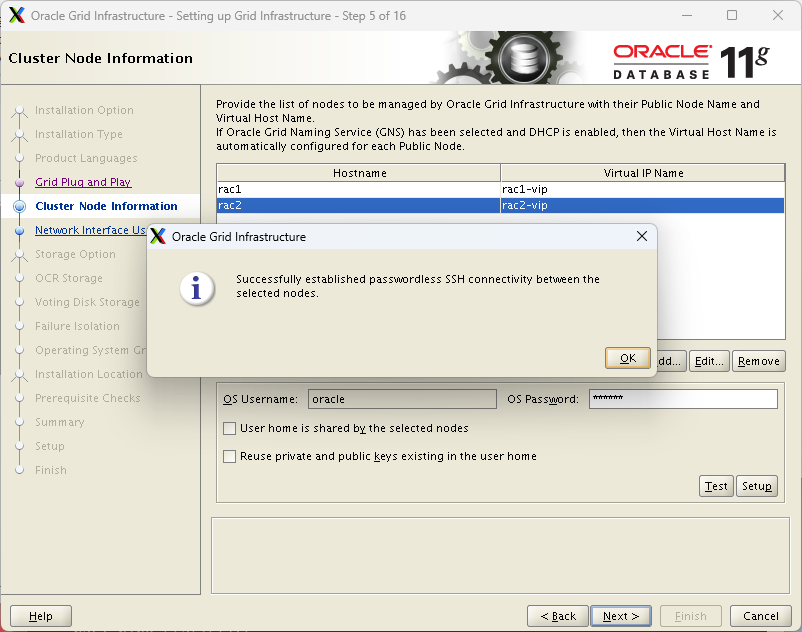The image size is (802, 632).
Task: Go back with the < Back button
Action: click(558, 616)
